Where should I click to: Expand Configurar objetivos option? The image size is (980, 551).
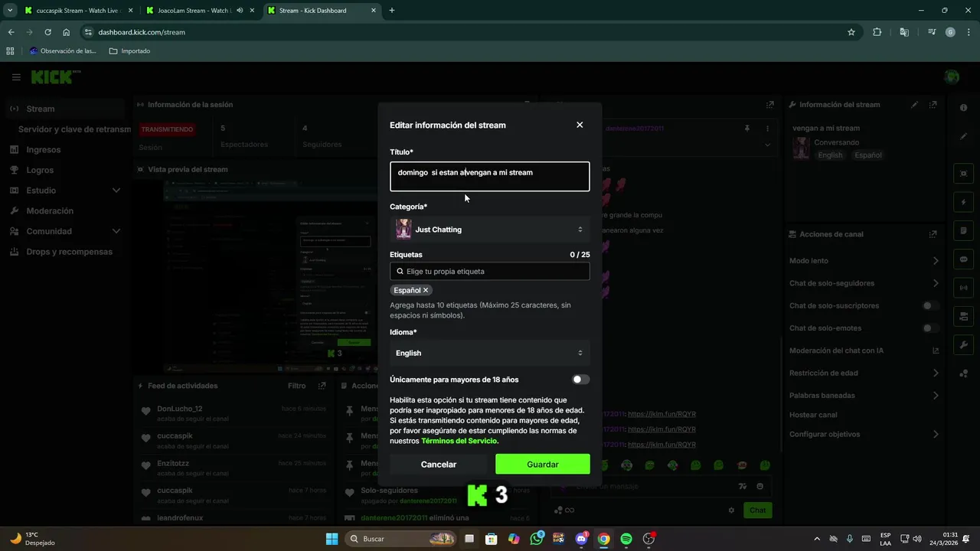click(864, 435)
